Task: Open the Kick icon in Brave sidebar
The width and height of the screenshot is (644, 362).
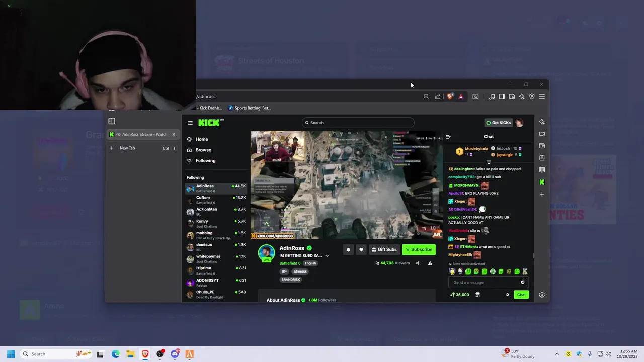Action: pos(542,182)
